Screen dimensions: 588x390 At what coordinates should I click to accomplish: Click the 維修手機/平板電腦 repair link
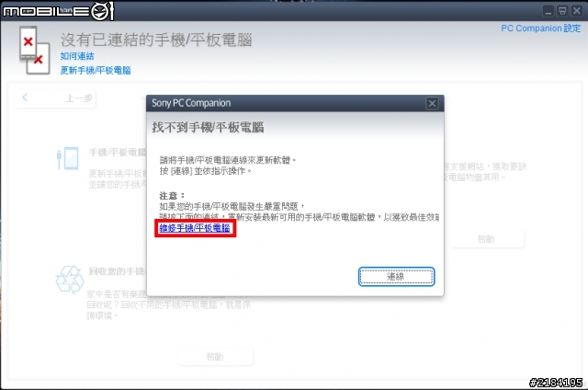[x=194, y=228]
